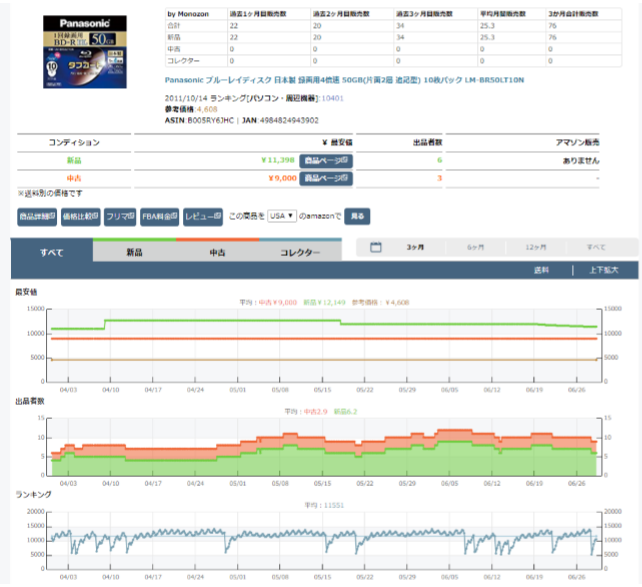642x587 pixels.
Task: Click the ※送料別の価格です note
Action: pyautogui.click(x=50, y=193)
